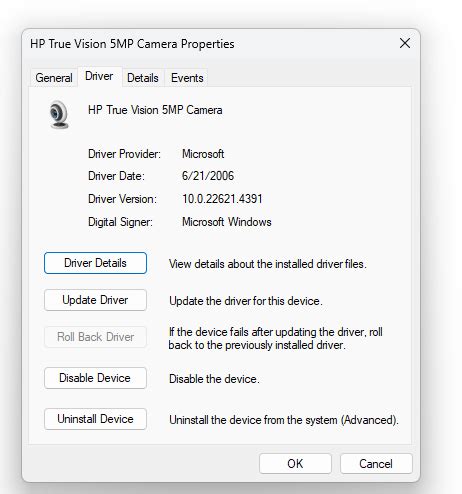Close the Camera Properties dialog
This screenshot has height=494, width=462.
(x=405, y=43)
